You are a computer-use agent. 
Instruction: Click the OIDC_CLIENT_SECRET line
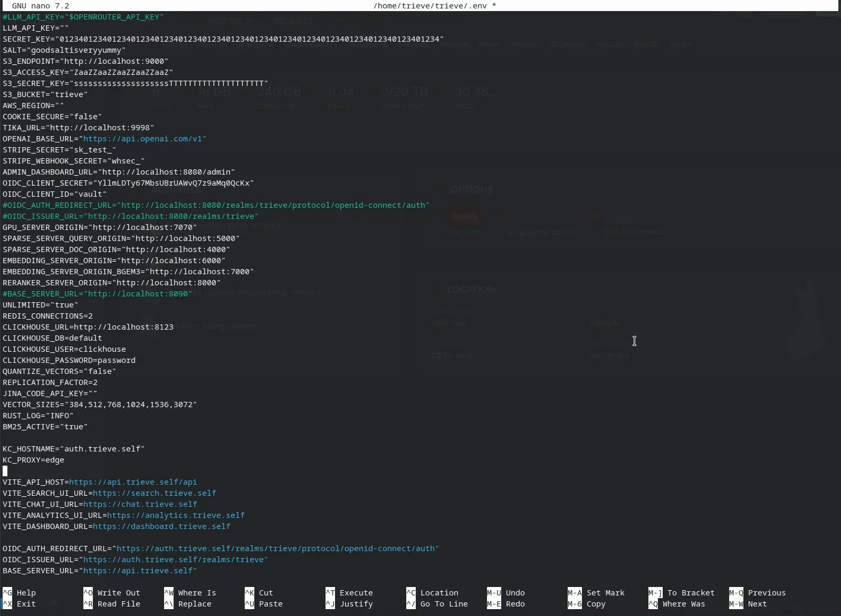point(128,183)
